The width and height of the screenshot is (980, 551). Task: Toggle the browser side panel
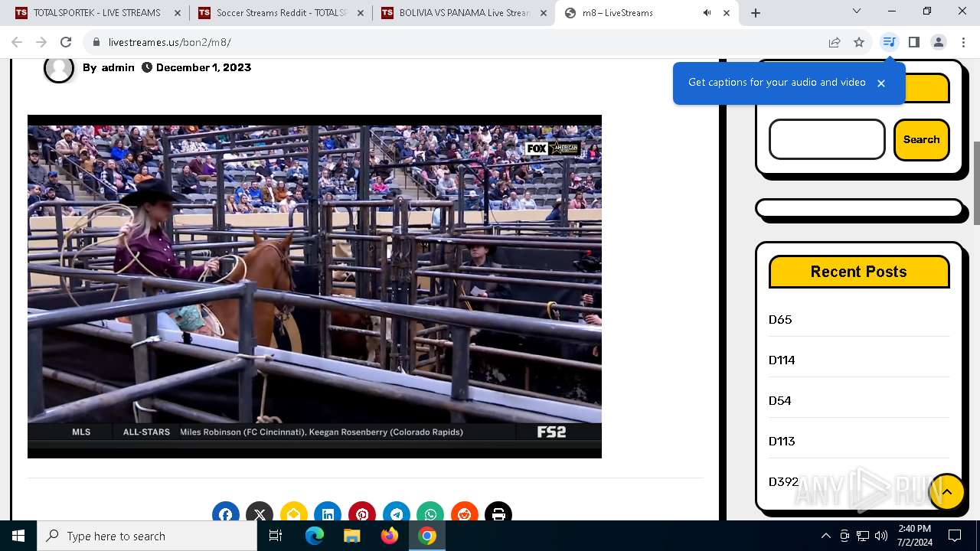tap(913, 42)
